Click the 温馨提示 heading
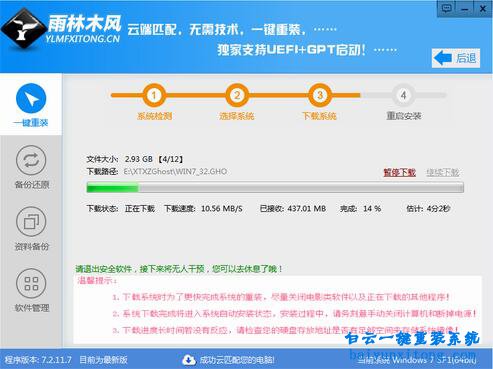Viewport: 493px width, 369px height. pyautogui.click(x=97, y=281)
